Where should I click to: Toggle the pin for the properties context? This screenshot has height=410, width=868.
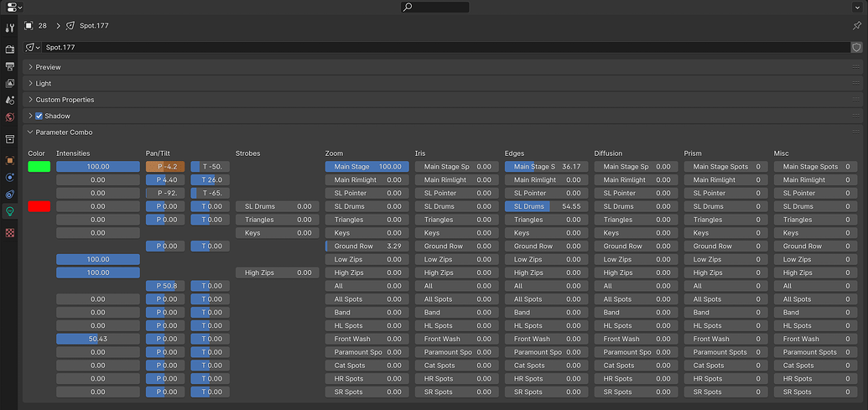pyautogui.click(x=856, y=25)
